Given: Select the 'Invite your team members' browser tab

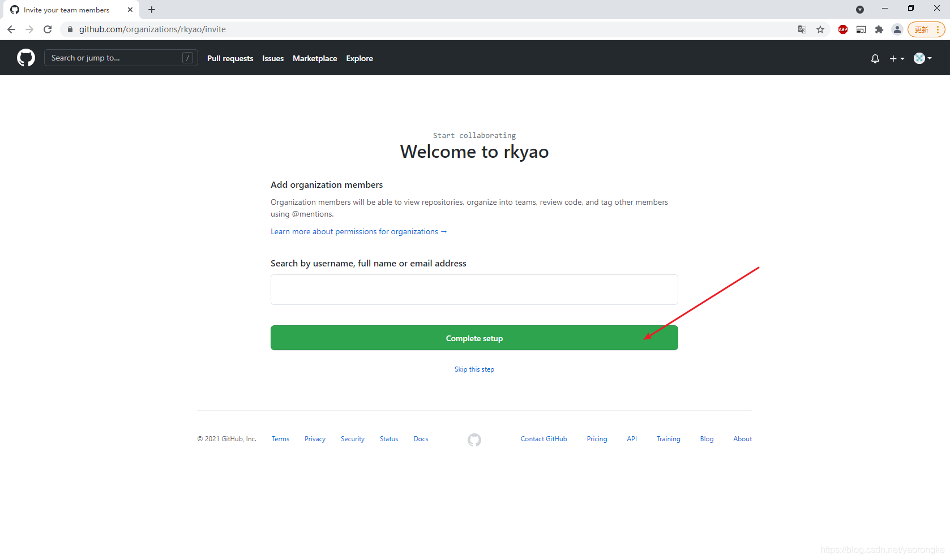Looking at the screenshot, I should click(x=71, y=10).
